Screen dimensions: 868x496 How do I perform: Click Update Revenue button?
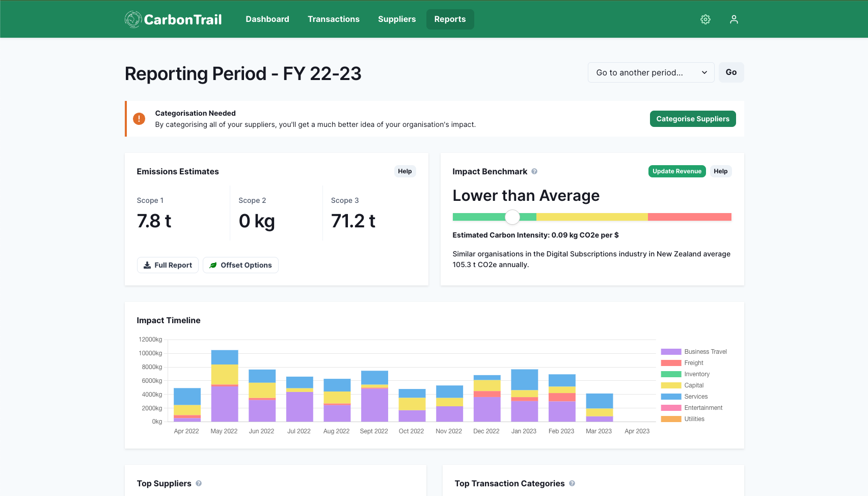[677, 171]
